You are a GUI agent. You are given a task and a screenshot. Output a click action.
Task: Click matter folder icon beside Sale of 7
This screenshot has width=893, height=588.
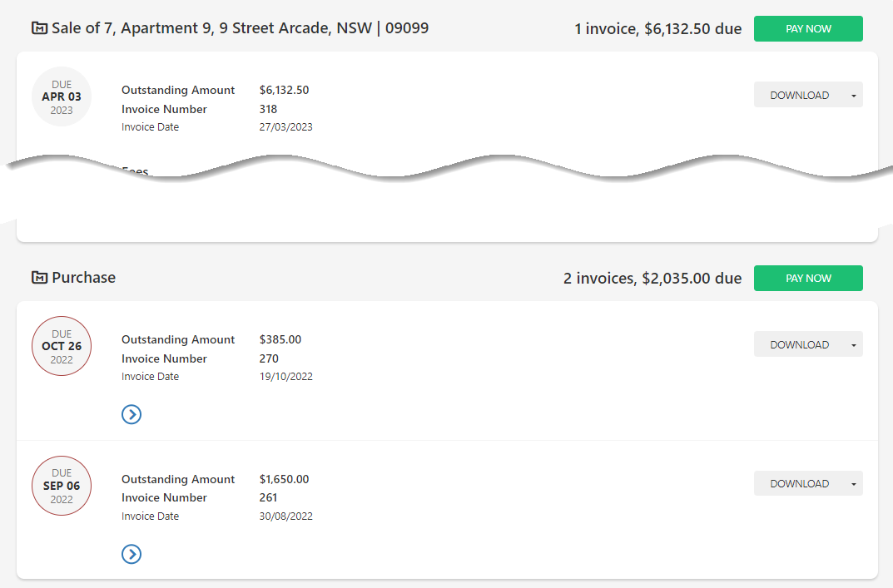click(39, 28)
